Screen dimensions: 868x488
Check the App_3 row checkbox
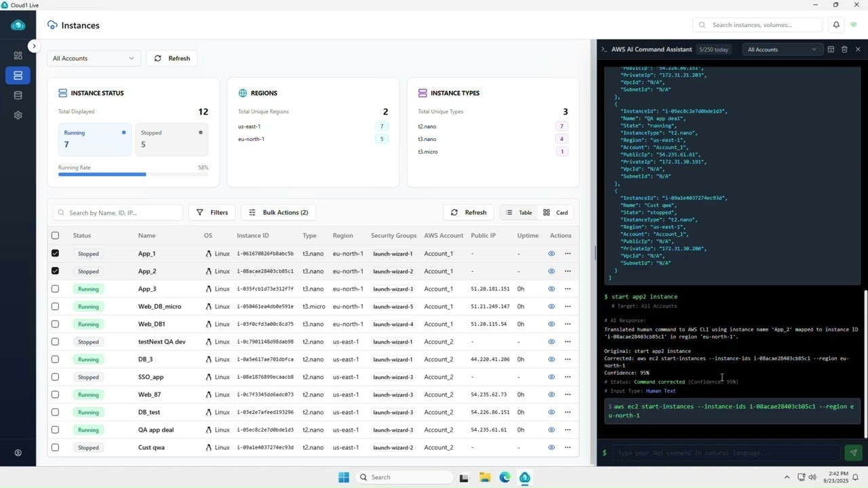point(55,289)
